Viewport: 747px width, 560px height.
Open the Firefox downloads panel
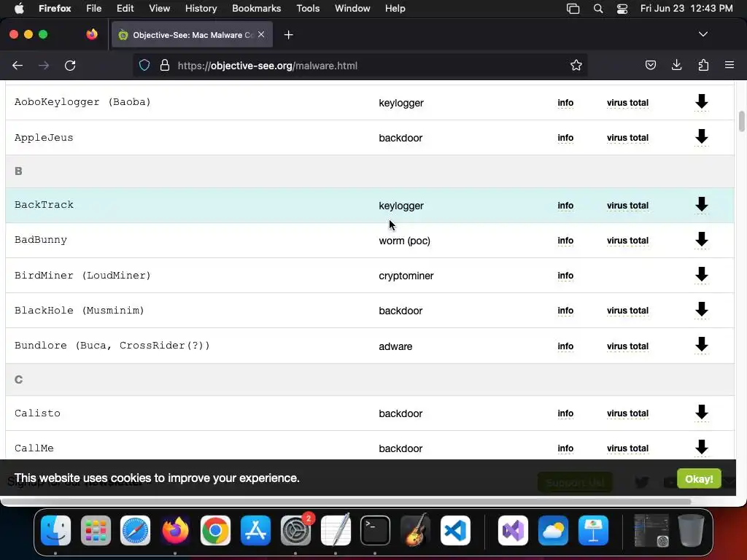(x=676, y=65)
